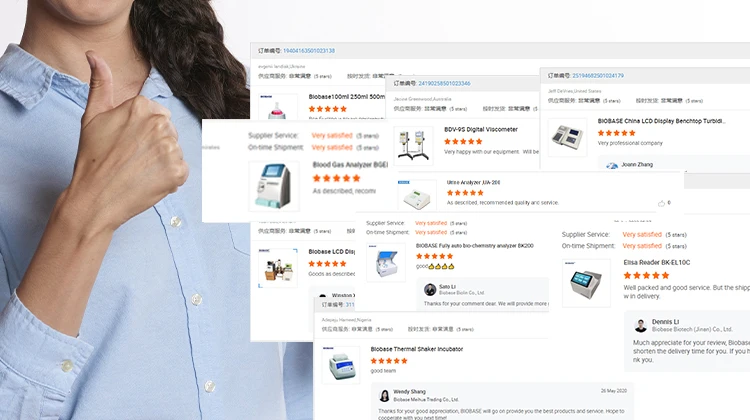The image size is (750, 420).
Task: Click Joann Zhang's avatar icon
Action: [612, 166]
